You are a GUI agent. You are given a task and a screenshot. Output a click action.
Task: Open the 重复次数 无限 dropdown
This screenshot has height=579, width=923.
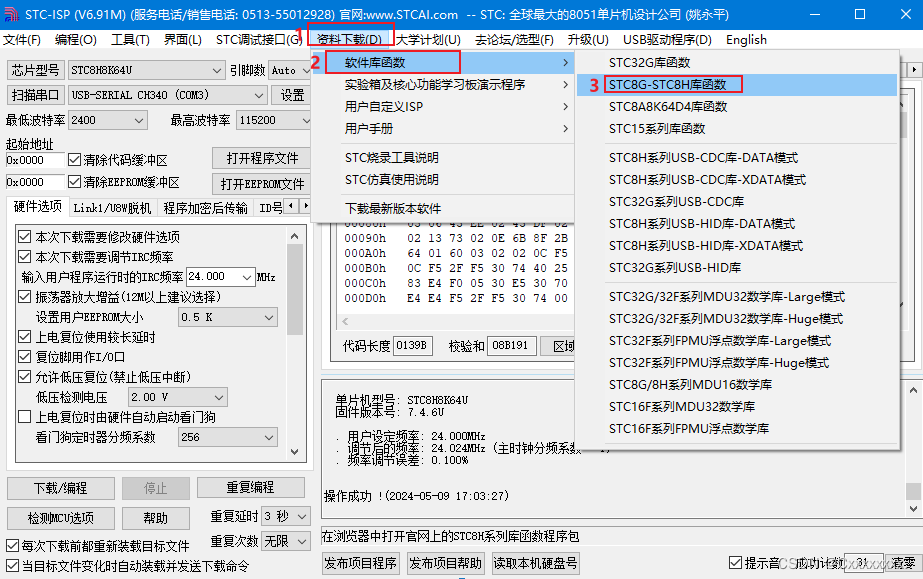285,540
